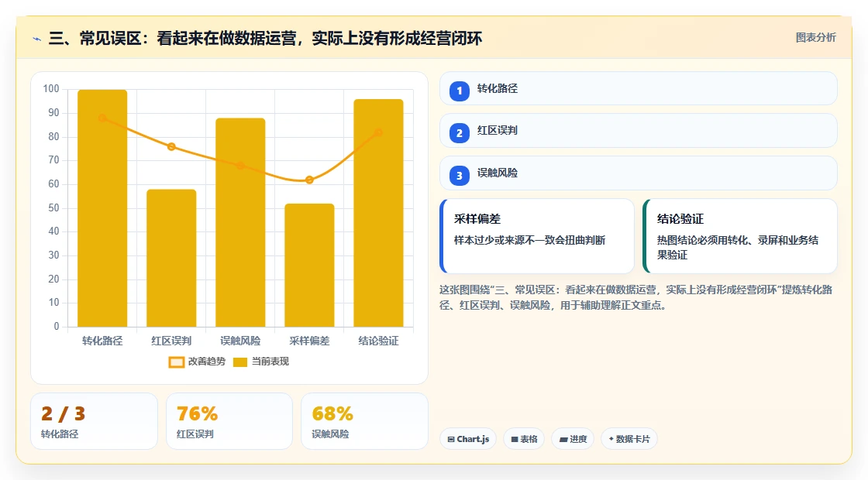Click the number 2 badge for 红区误判
Viewport: 868px width, 480px height.
coord(459,132)
